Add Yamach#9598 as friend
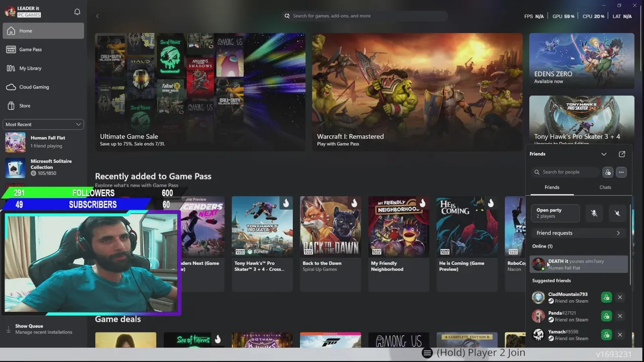Screen dimensions: 644x362 click(x=606, y=335)
